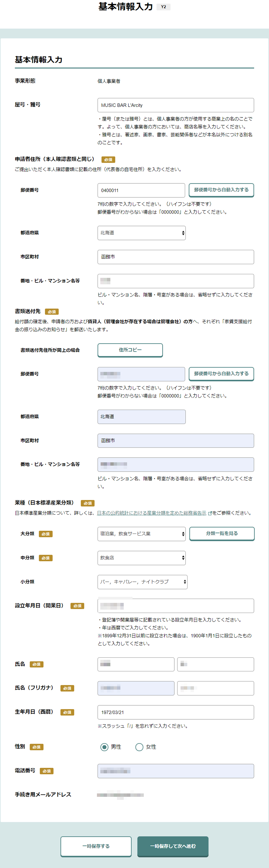Image resolution: width=269 pixels, height=868 pixels.
Task: Click 書類送付先 section 郵便番号から自動入力する button
Action: tap(221, 374)
